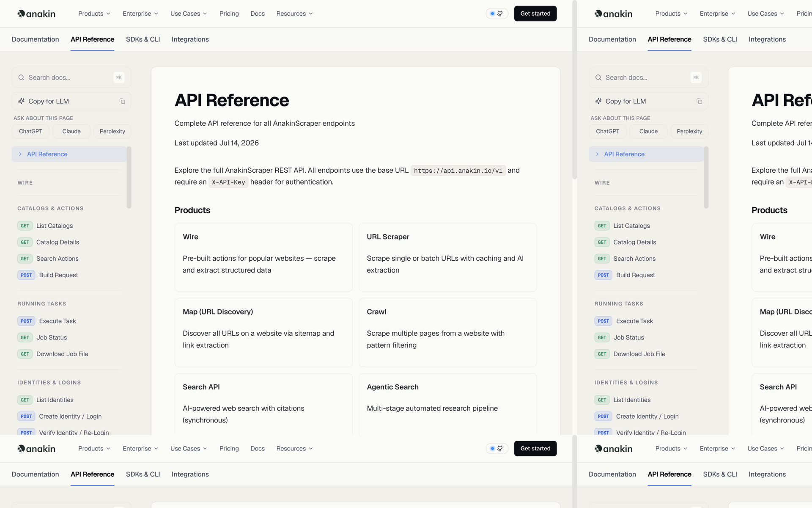This screenshot has width=812, height=508.
Task: Open the Docs link in the bottom-left header
Action: tap(258, 448)
